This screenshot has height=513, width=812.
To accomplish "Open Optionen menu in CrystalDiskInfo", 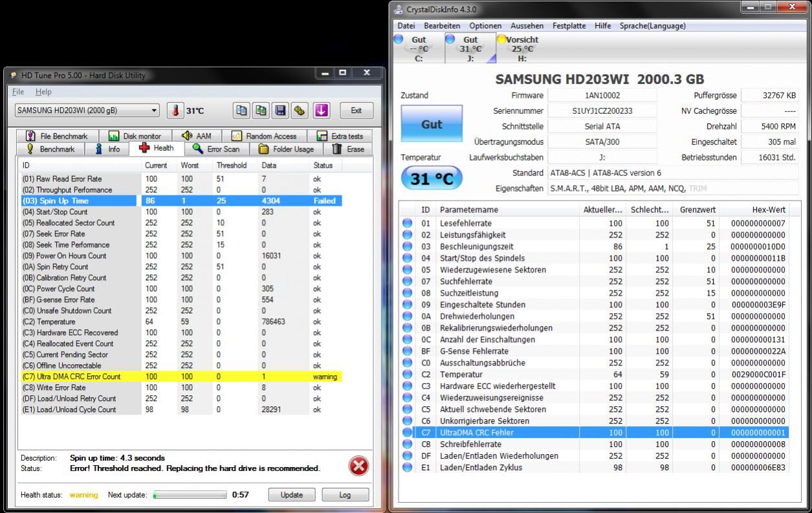I will [485, 26].
